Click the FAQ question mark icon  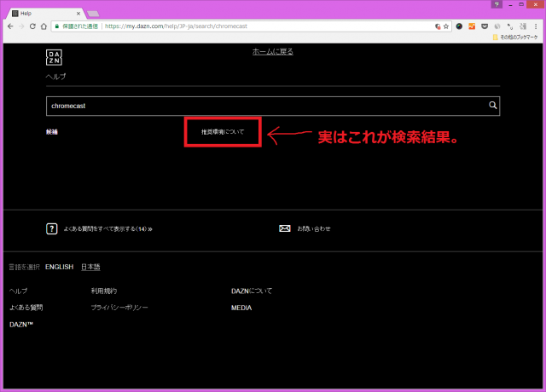pos(51,229)
